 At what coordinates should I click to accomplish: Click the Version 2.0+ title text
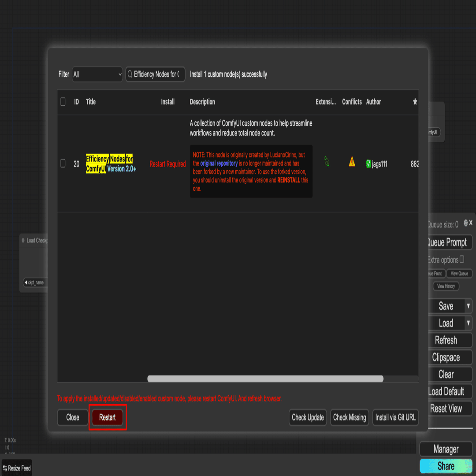[x=122, y=169]
